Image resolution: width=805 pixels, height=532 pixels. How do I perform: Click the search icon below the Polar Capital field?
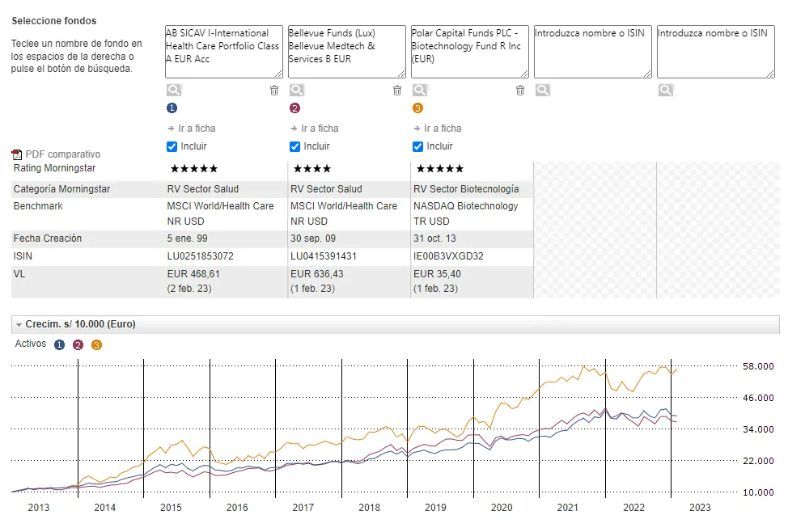[x=419, y=91]
